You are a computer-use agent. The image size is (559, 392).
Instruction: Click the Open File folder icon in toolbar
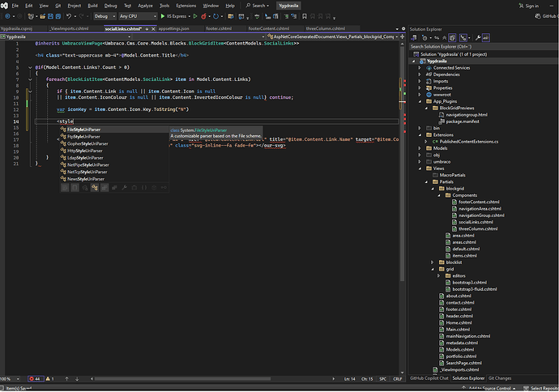[42, 16]
